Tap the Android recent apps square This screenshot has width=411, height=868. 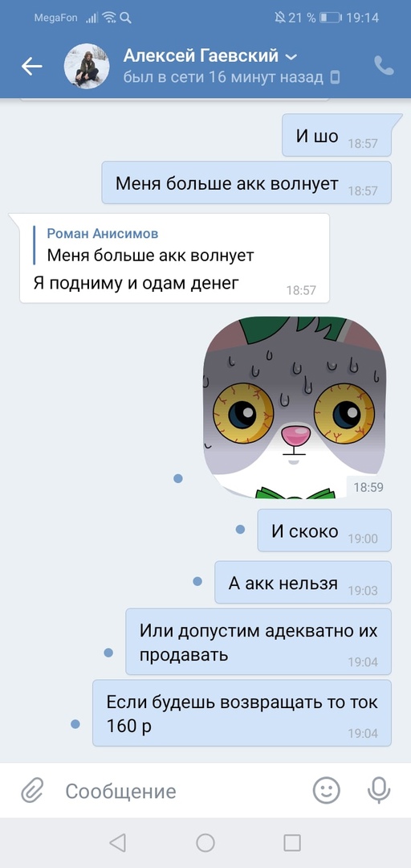(x=292, y=842)
